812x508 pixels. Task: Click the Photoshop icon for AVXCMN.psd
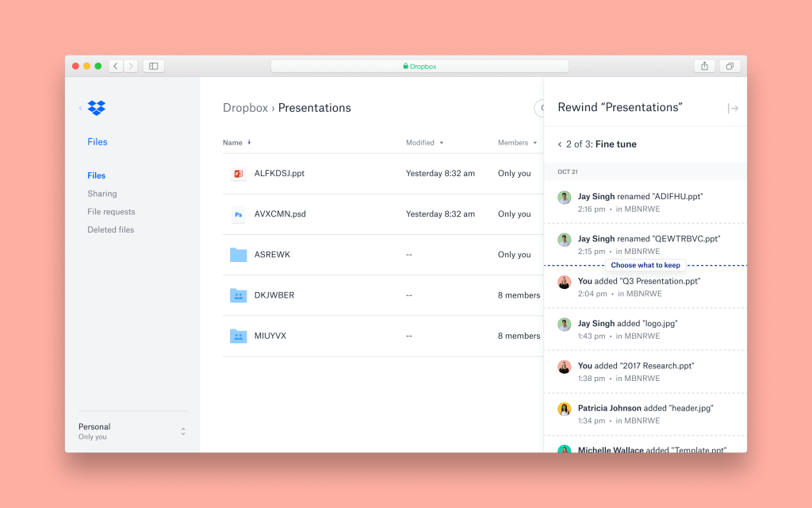[238, 214]
